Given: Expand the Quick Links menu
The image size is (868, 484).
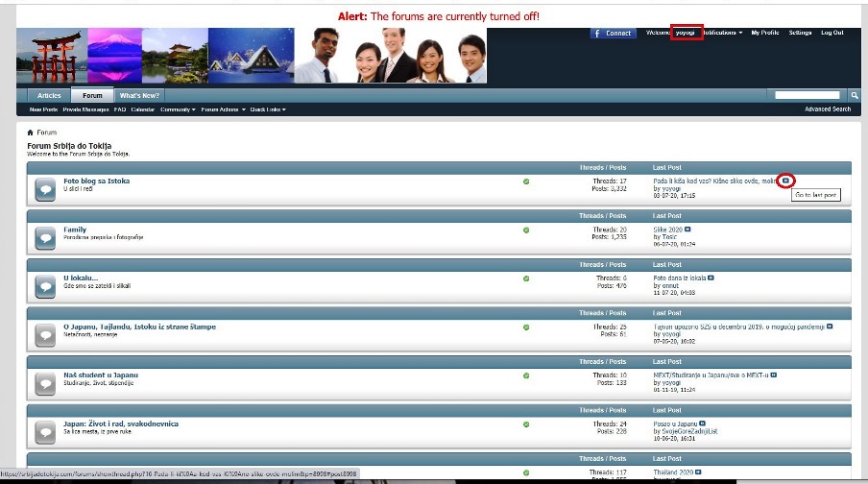Looking at the screenshot, I should tap(268, 109).
